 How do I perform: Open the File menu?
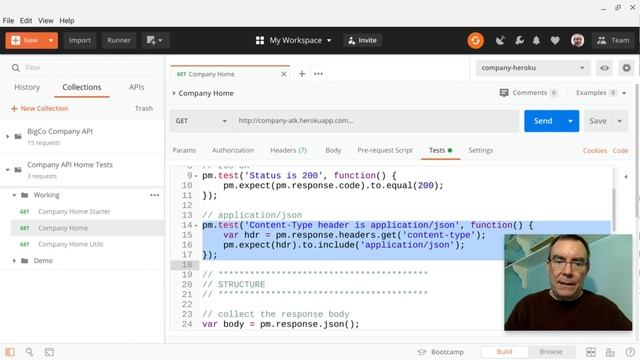pos(8,20)
